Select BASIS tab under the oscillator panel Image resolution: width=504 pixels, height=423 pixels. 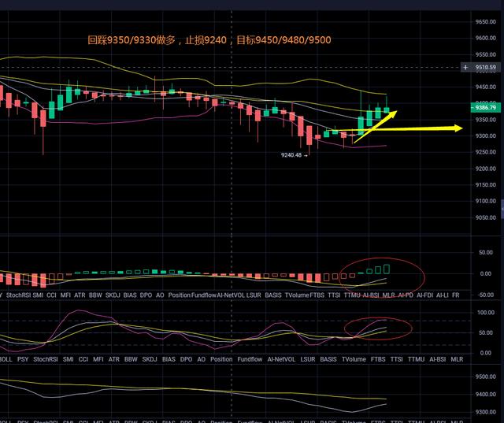point(328,359)
